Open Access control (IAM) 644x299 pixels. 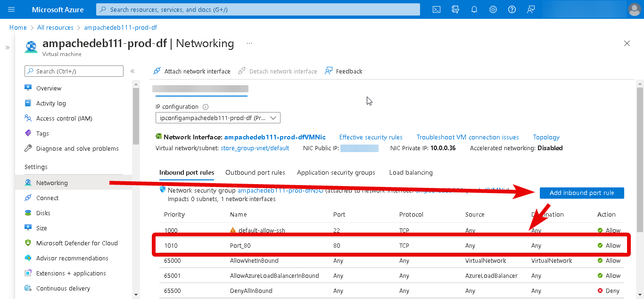click(64, 118)
